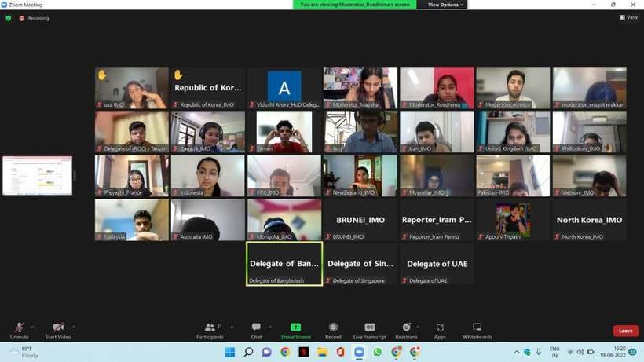644x362 pixels.
Task: Click the green Share Screen icon
Action: (295, 327)
